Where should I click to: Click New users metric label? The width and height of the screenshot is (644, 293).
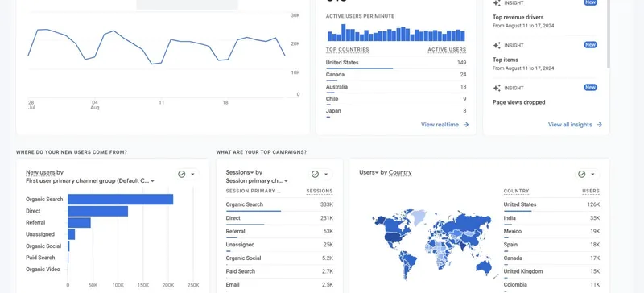pos(41,172)
